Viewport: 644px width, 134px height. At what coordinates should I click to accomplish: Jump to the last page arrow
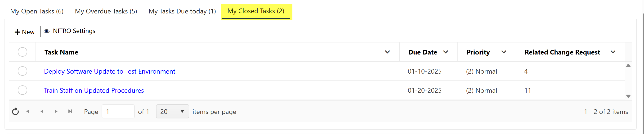(70, 112)
